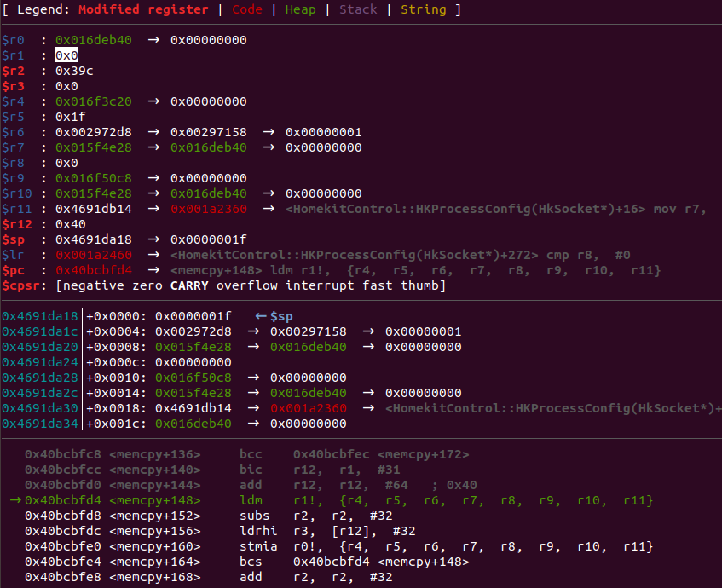This screenshot has width=722, height=588.
Task: Click the $sp register label
Action: (13, 239)
